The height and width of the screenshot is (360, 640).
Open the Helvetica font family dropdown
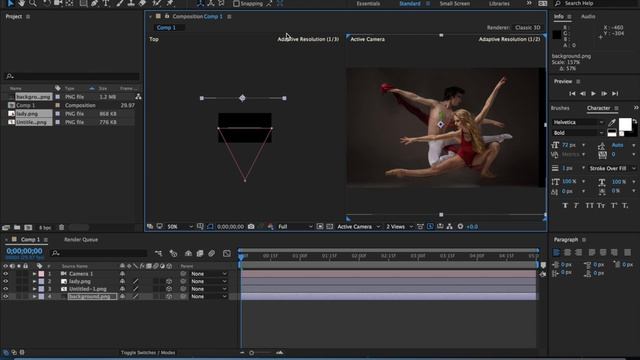click(x=578, y=122)
